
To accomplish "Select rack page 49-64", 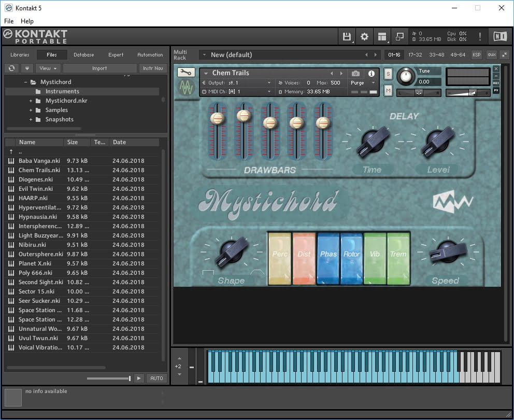I will coord(458,55).
